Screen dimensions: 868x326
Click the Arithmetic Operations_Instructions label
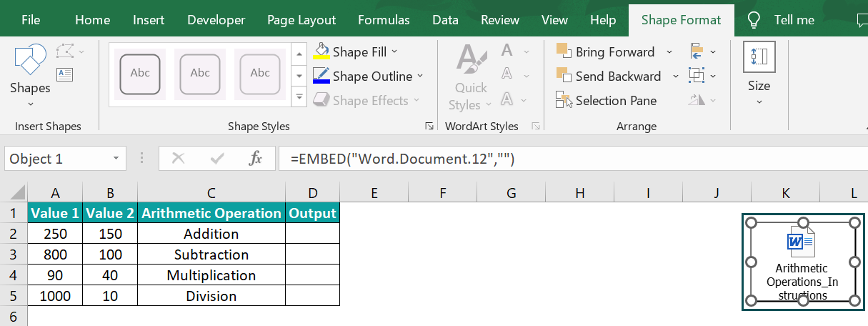[x=802, y=282]
